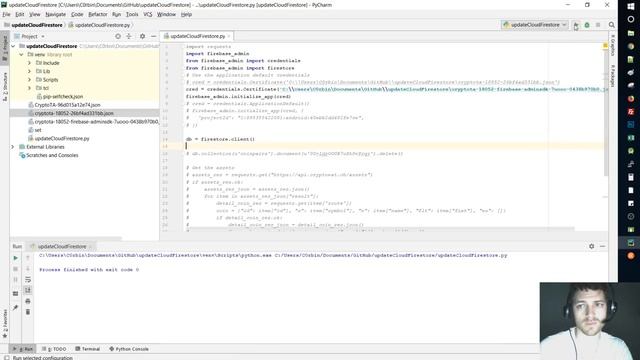Open Run panel settings gear
640x360 pixels.
(591, 246)
